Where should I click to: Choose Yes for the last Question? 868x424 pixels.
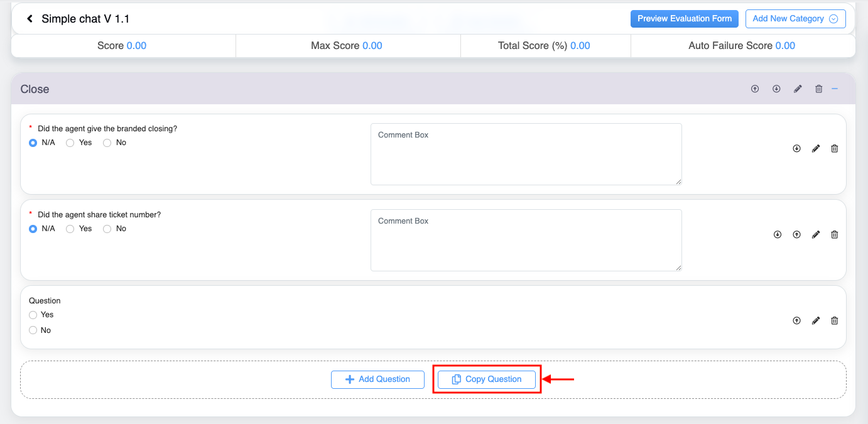tap(33, 315)
